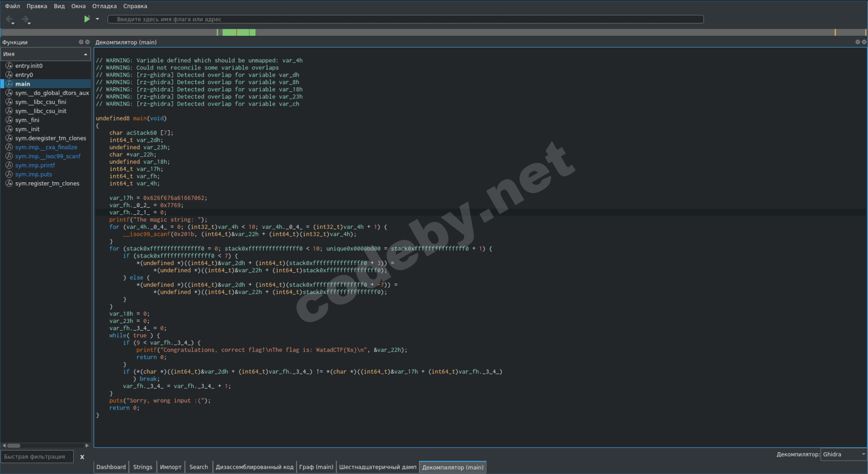Click the forward navigation arrow icon
Viewport: 868px width, 474px height.
(25, 20)
